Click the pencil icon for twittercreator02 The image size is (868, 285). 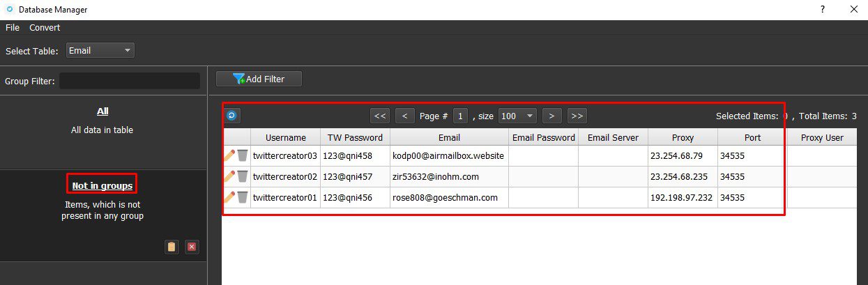click(229, 176)
